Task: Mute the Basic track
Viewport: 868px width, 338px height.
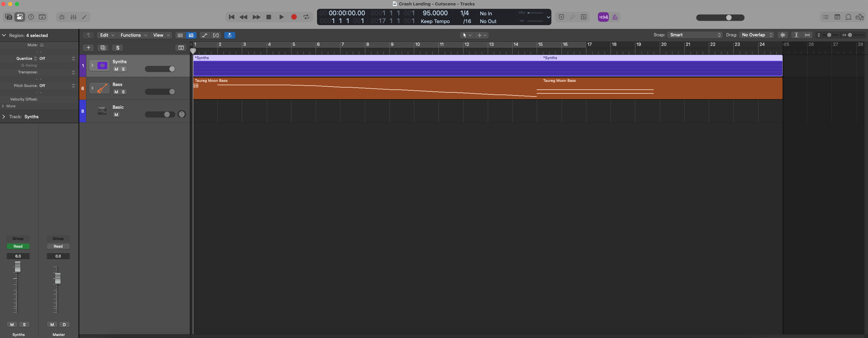Action: point(116,115)
